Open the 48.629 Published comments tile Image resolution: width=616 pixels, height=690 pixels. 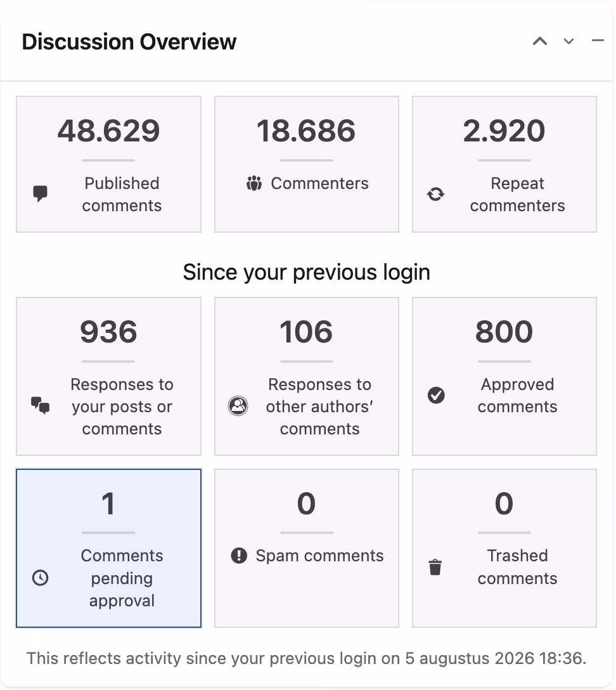click(x=108, y=164)
